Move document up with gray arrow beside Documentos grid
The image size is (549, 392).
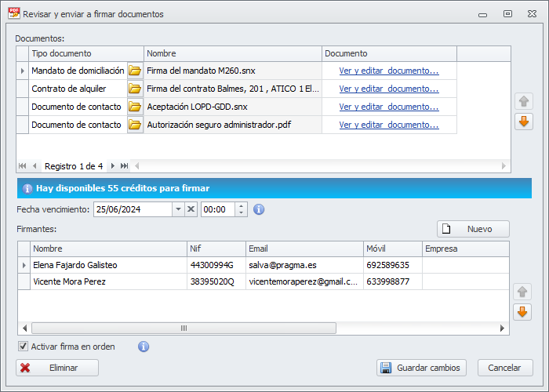(x=524, y=101)
